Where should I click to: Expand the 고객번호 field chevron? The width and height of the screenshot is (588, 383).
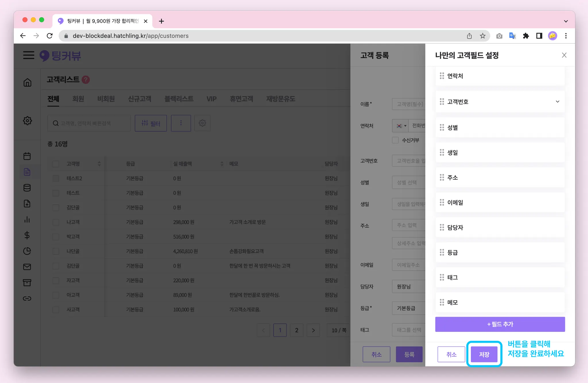click(557, 101)
